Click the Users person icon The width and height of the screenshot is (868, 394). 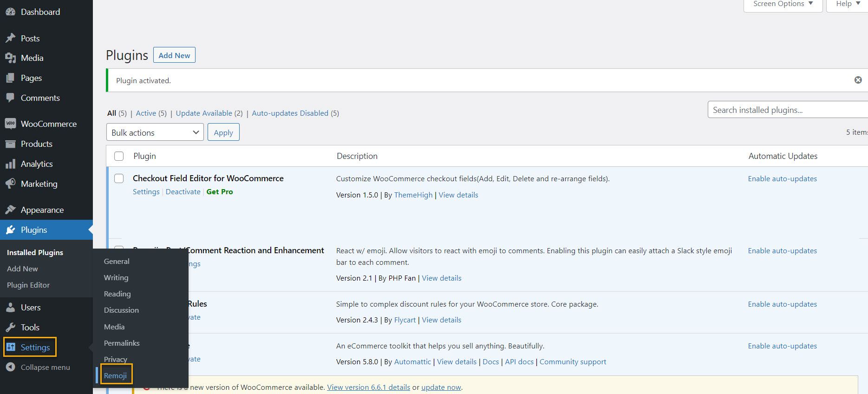(10, 308)
